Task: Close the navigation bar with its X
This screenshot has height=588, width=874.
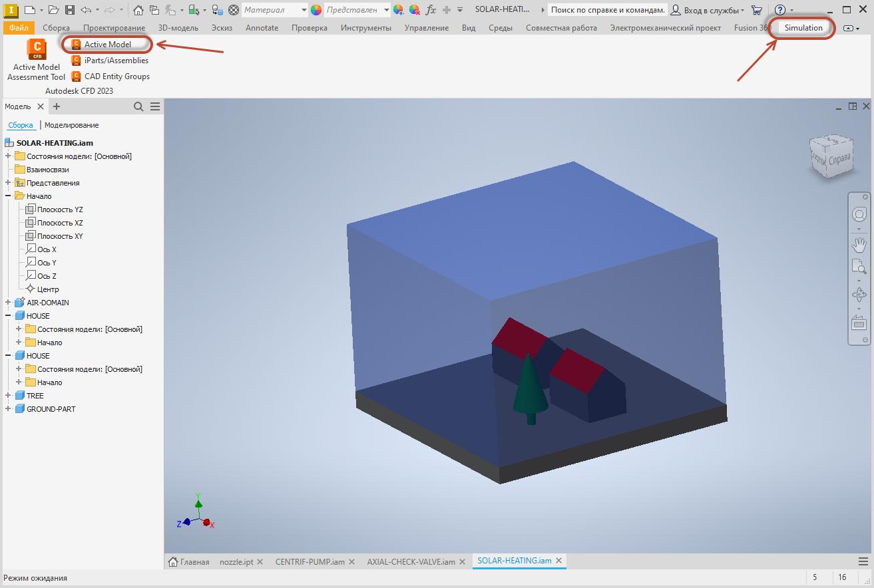Action: pos(865,197)
